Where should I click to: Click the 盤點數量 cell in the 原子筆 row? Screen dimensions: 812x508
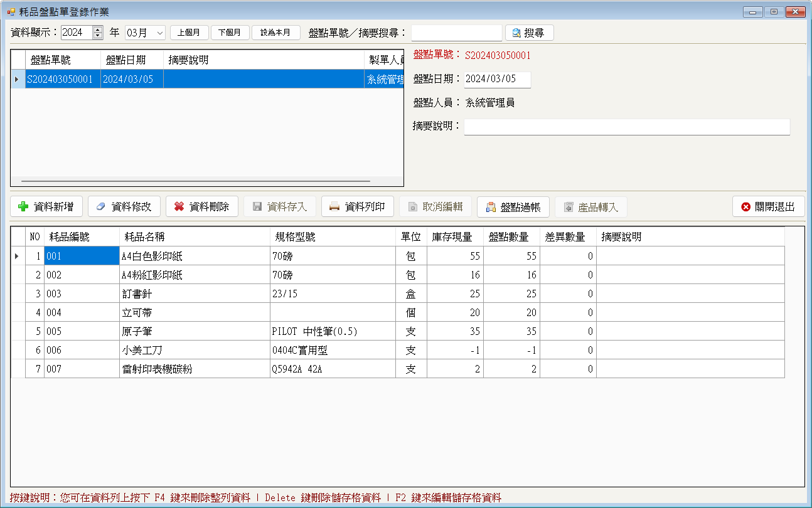(x=511, y=331)
